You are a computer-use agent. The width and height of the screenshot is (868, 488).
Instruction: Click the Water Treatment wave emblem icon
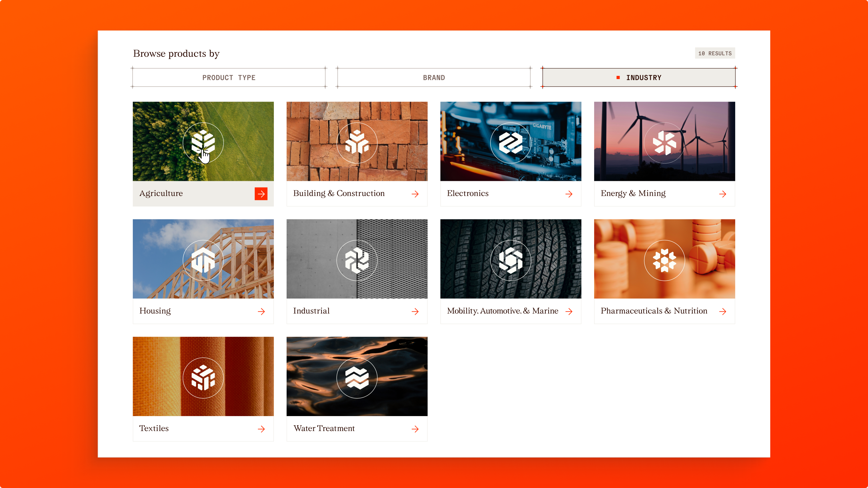pyautogui.click(x=357, y=378)
